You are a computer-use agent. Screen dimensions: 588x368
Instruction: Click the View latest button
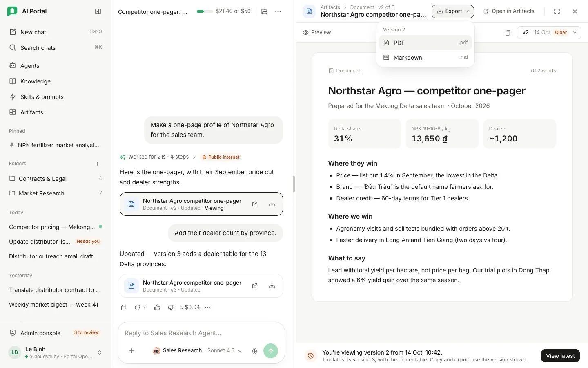coord(560,356)
